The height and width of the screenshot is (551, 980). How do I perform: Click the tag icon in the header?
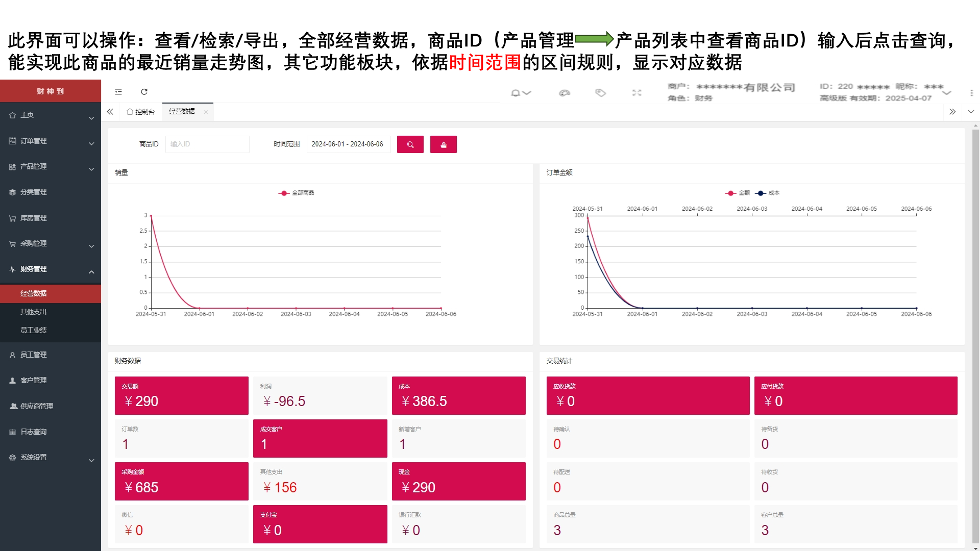pyautogui.click(x=600, y=93)
